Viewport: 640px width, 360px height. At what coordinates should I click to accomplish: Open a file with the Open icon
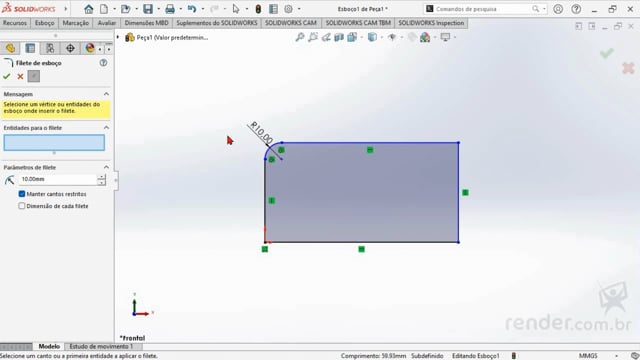[x=126, y=9]
